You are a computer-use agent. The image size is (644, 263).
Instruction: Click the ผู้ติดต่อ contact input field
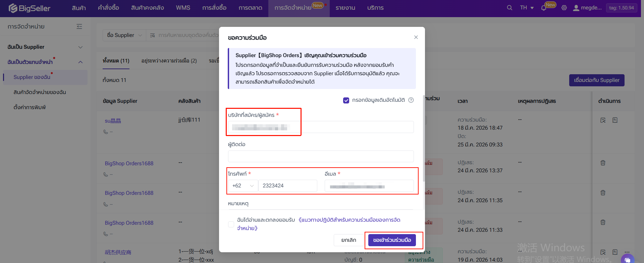pos(321,157)
